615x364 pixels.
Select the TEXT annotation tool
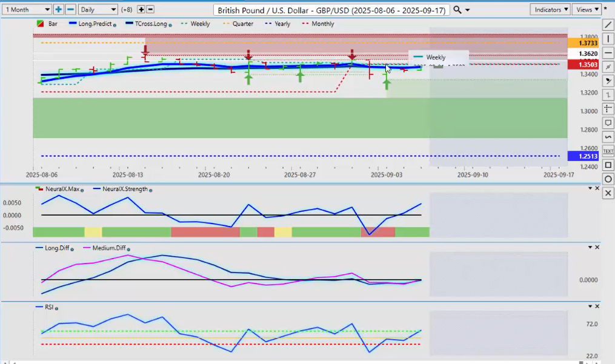point(608,151)
